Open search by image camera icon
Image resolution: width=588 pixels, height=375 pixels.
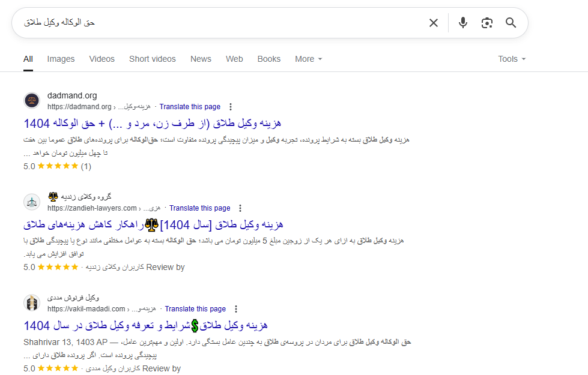[x=486, y=23]
